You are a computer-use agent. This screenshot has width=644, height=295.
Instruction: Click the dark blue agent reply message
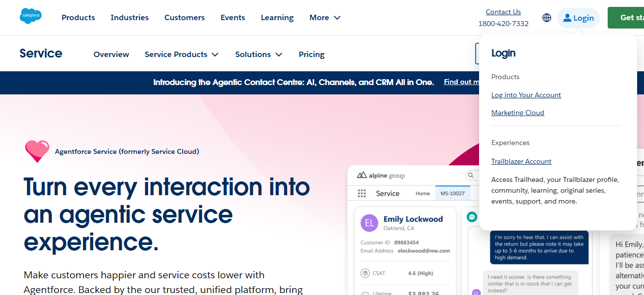[539, 247]
